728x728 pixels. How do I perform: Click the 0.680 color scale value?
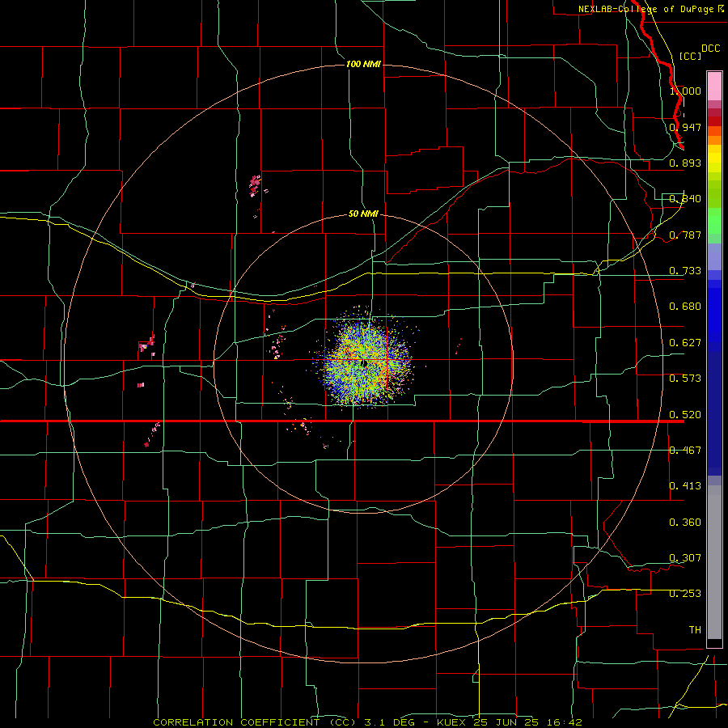(x=685, y=307)
